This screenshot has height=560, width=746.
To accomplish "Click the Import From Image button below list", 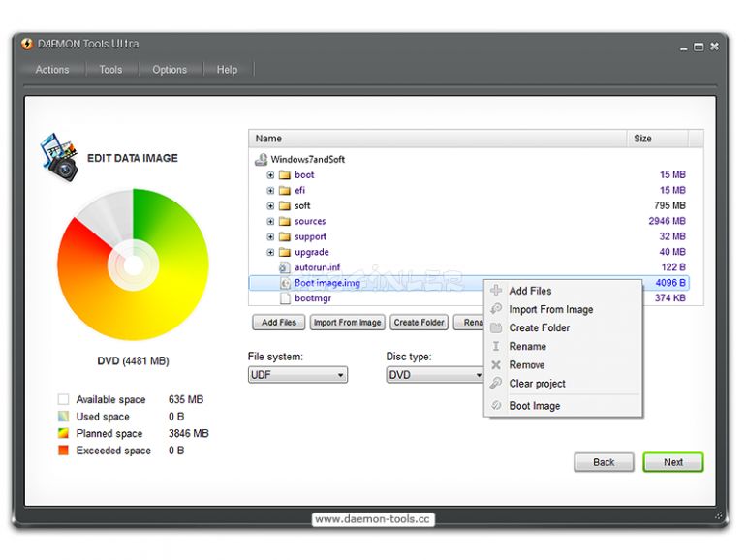I will tap(347, 322).
